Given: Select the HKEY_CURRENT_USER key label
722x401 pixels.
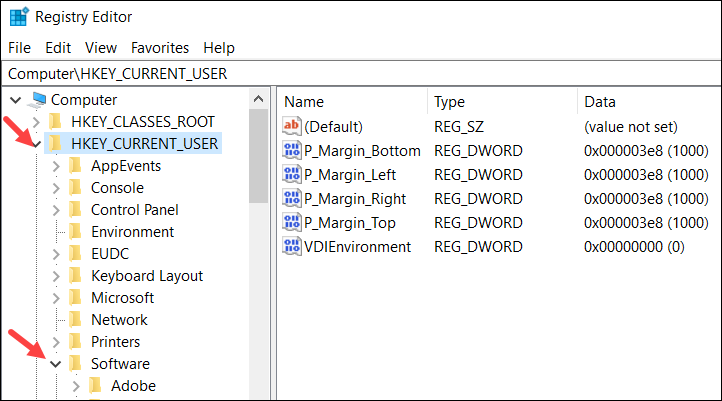Looking at the screenshot, I should click(x=145, y=144).
